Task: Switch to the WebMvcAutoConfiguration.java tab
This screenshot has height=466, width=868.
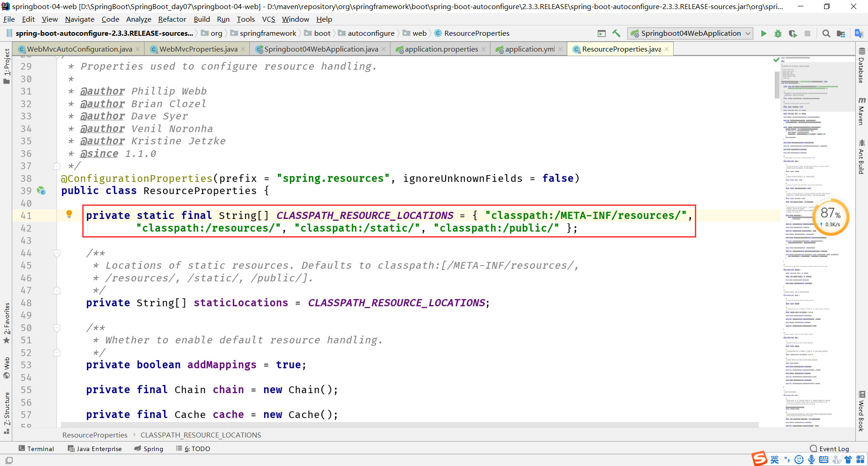Action: [x=80, y=49]
